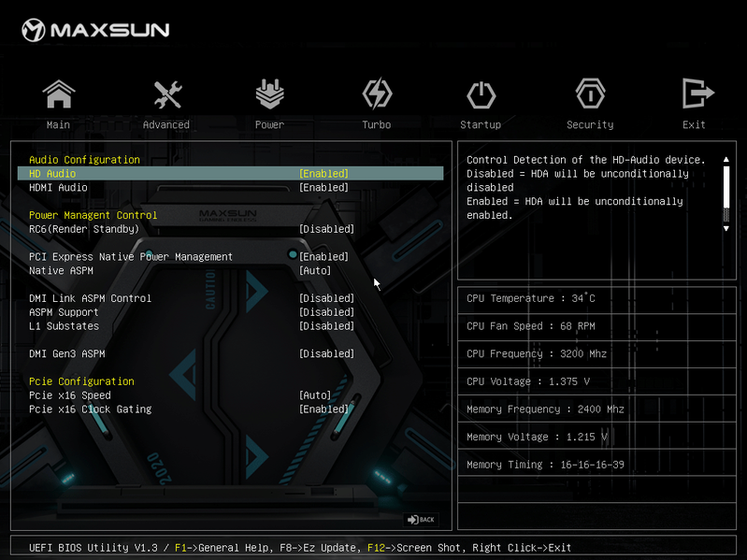Switch to the Startup tab label
Screen dimensions: 747x560
[481, 124]
